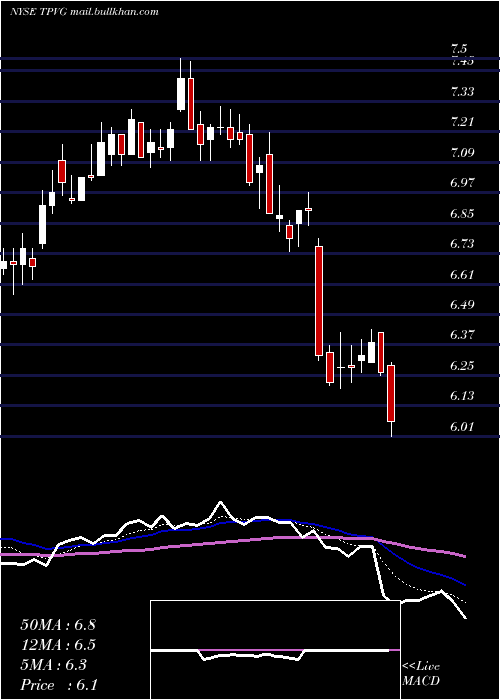Screen dimensions: 500x700
Task: Click the 7.5 price axis label
Action: coord(459,48)
